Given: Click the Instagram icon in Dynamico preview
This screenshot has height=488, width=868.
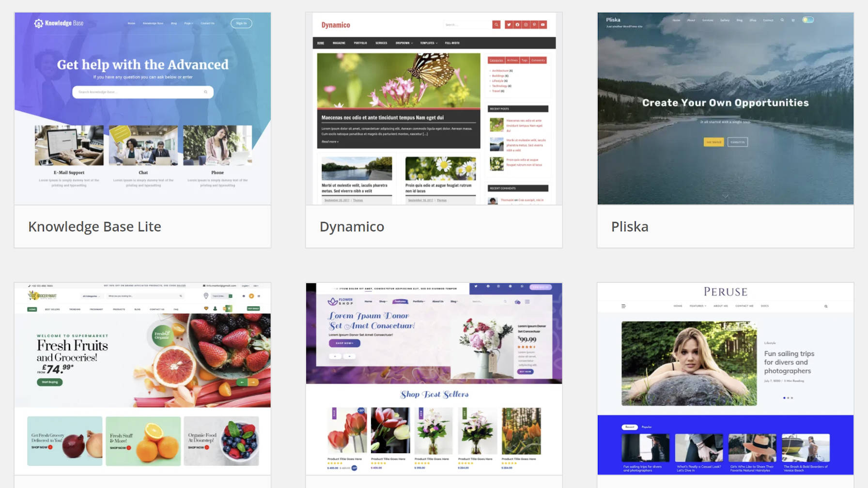Looking at the screenshot, I should (x=526, y=25).
